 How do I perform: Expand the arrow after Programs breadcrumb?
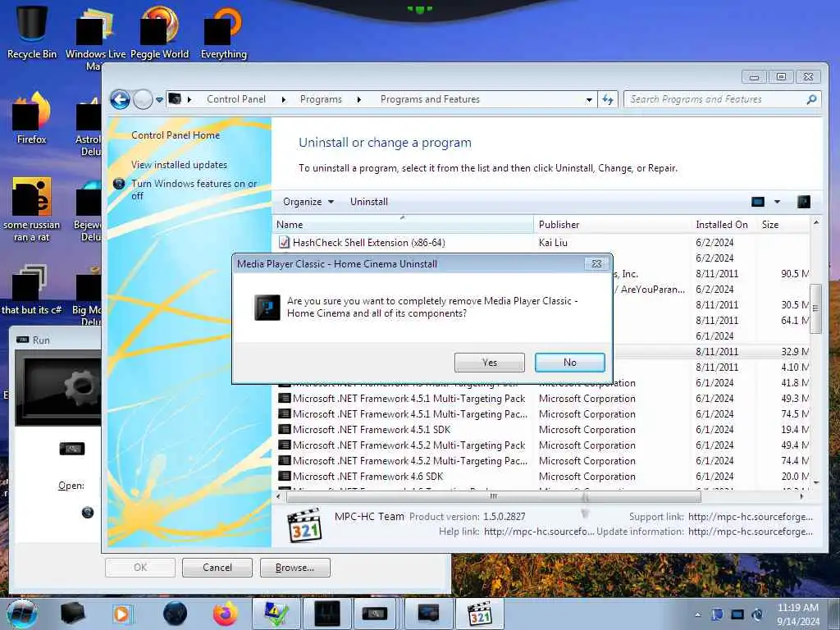(359, 99)
